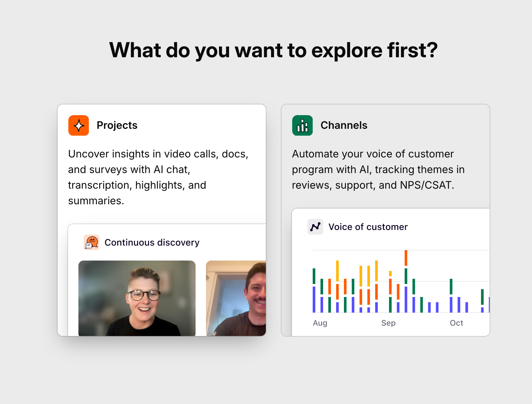The height and width of the screenshot is (404, 532).
Task: Select the "Projects" card title
Action: (117, 125)
